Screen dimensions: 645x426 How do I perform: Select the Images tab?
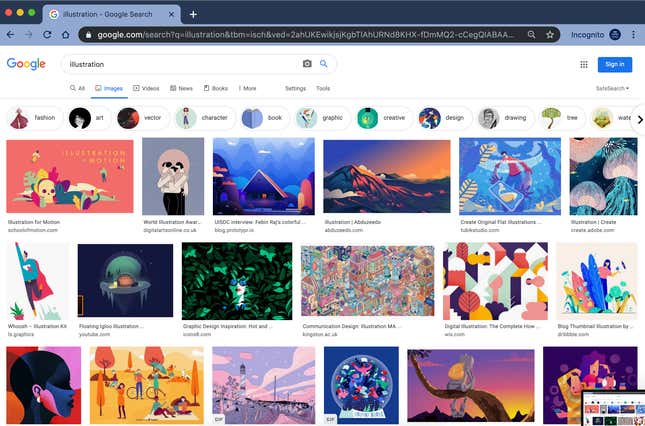(109, 88)
